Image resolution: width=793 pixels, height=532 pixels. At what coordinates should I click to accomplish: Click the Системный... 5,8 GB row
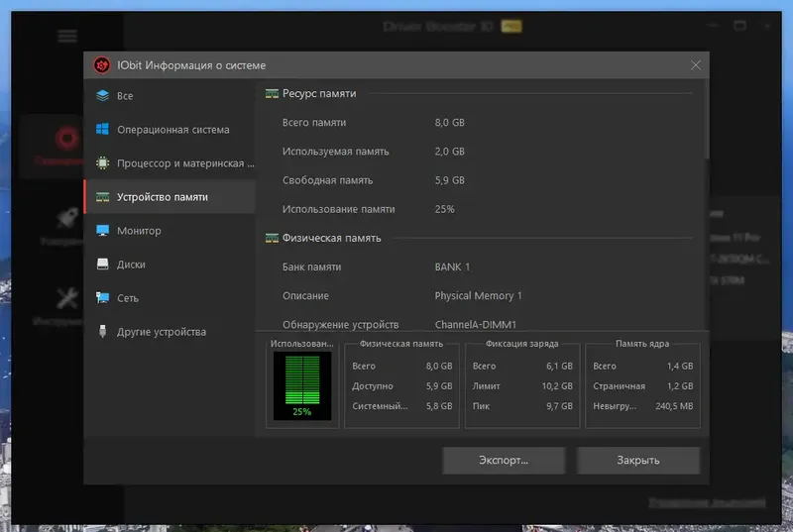402,406
